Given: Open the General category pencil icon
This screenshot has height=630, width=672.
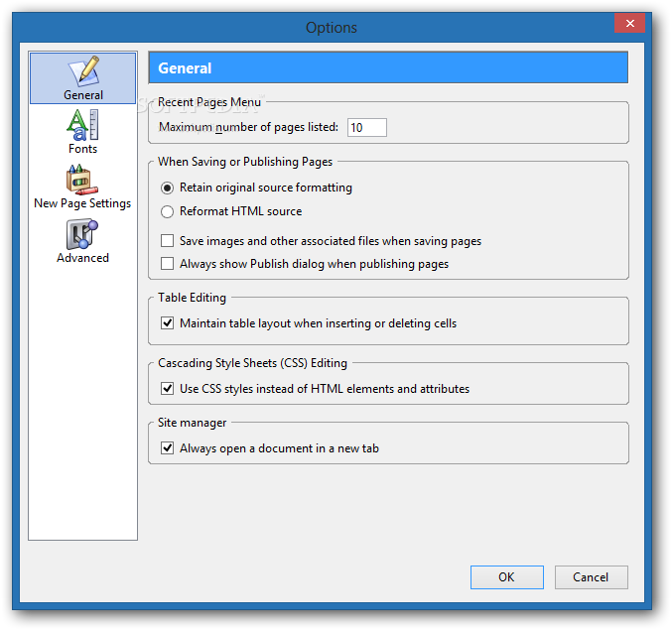Looking at the screenshot, I should (x=84, y=71).
